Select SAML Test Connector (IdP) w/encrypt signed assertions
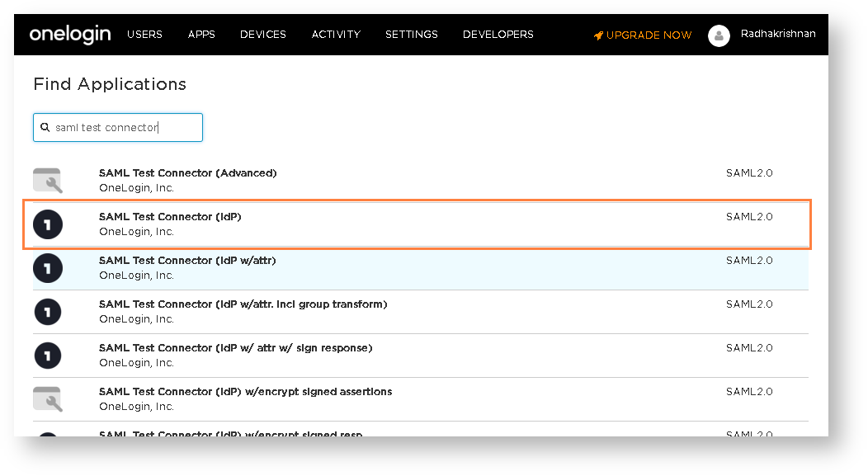The width and height of the screenshot is (868, 476). (245, 392)
